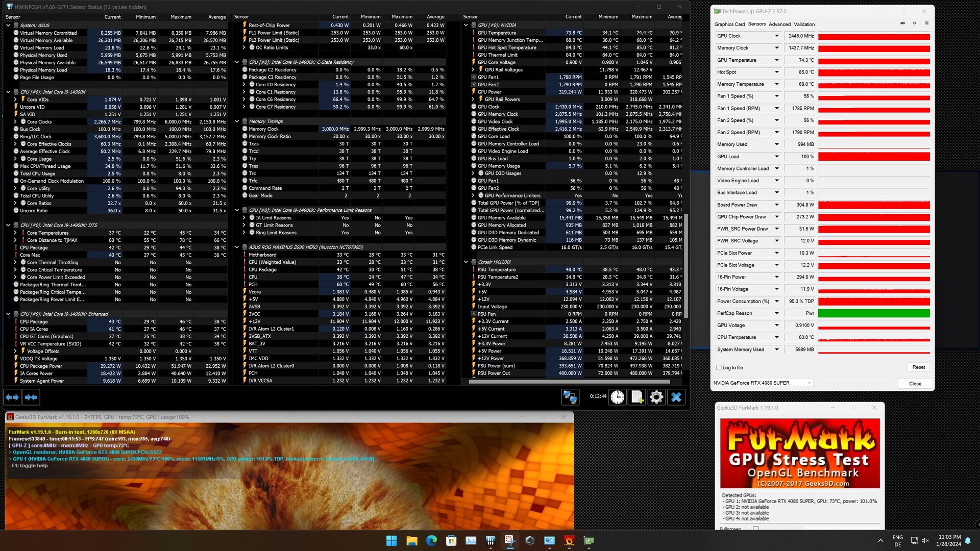Open the GPU selection combo box
980x551 pixels.
point(763,383)
